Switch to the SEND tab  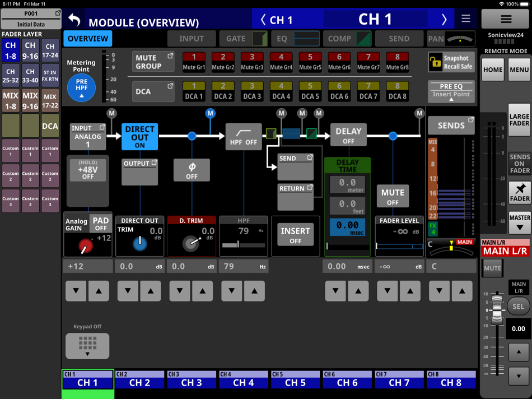pyautogui.click(x=399, y=38)
